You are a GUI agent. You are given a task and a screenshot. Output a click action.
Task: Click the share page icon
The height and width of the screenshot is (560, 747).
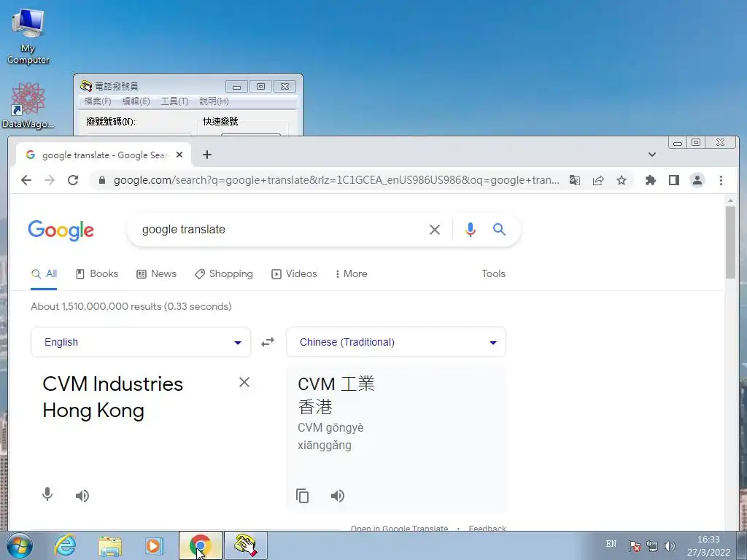point(598,181)
